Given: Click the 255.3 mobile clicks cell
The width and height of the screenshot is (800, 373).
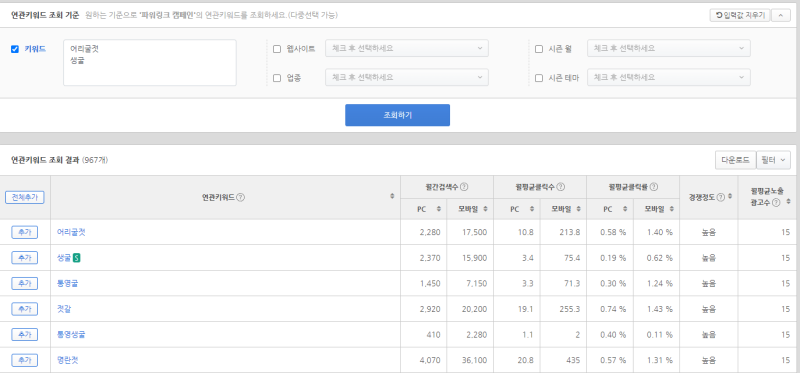Looking at the screenshot, I should (x=563, y=309).
